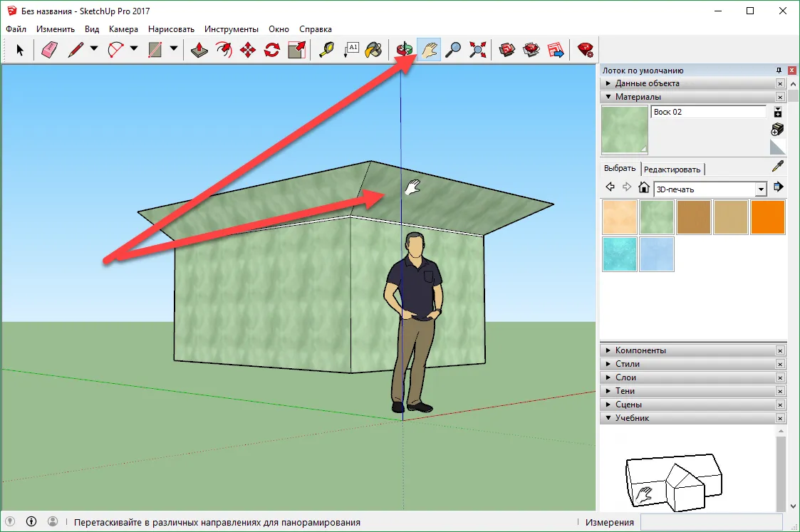Choose the orange material swatch

tap(767, 217)
